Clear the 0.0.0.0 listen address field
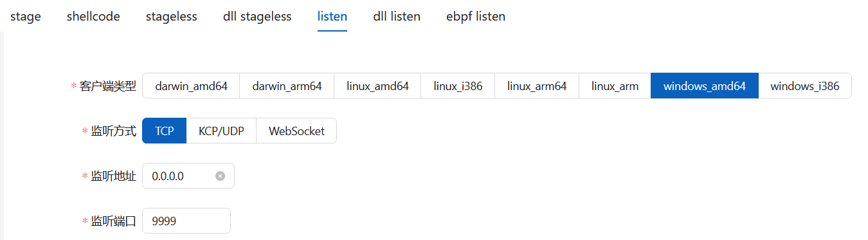This screenshot has height=240, width=868. [220, 176]
